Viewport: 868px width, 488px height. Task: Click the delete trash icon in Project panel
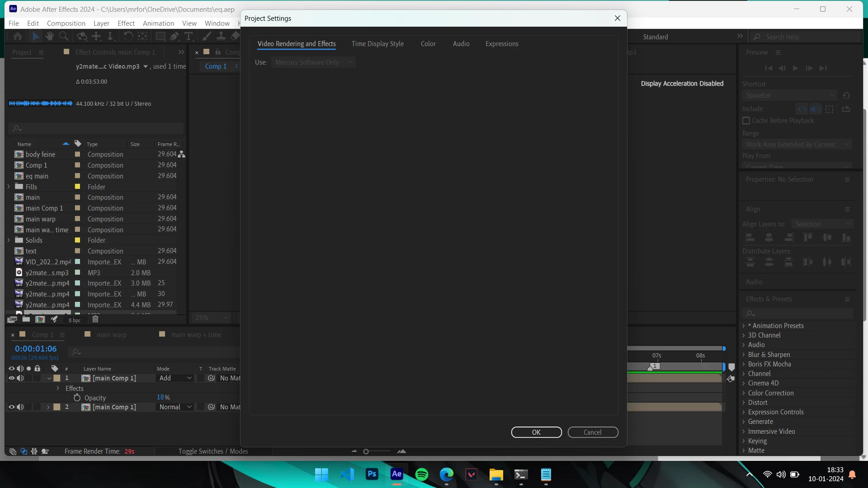click(x=95, y=319)
